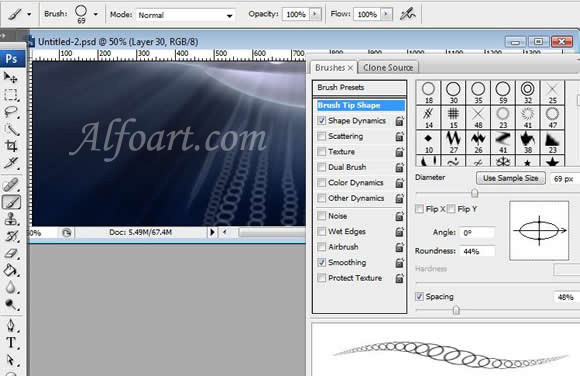Open the Protect Texture option

click(355, 278)
